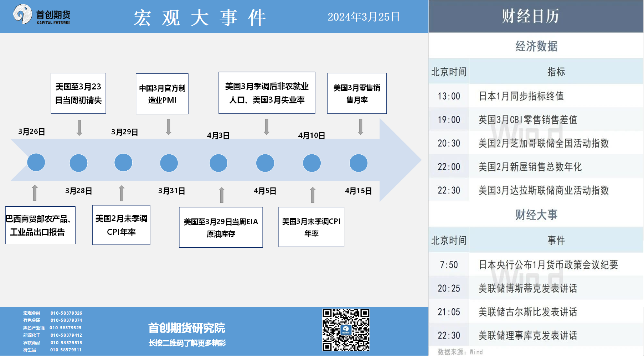The image size is (644, 356).
Task: Click the timeline dot above 3月31日
Action: coord(169,163)
